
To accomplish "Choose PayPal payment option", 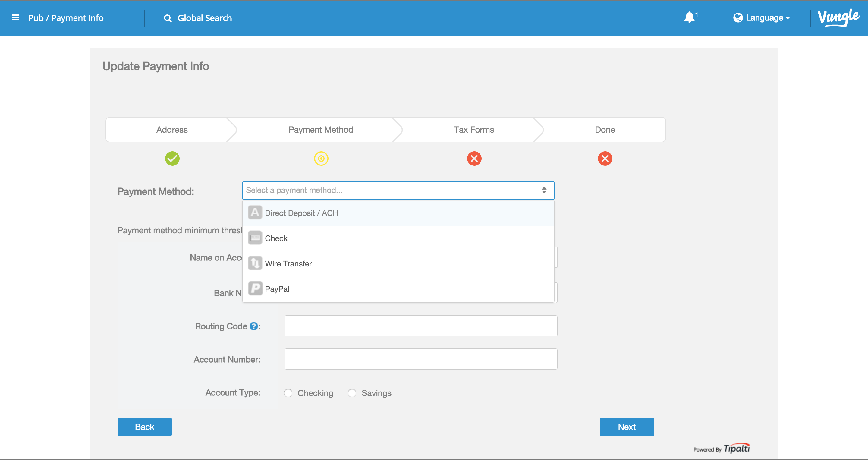I will [x=398, y=289].
